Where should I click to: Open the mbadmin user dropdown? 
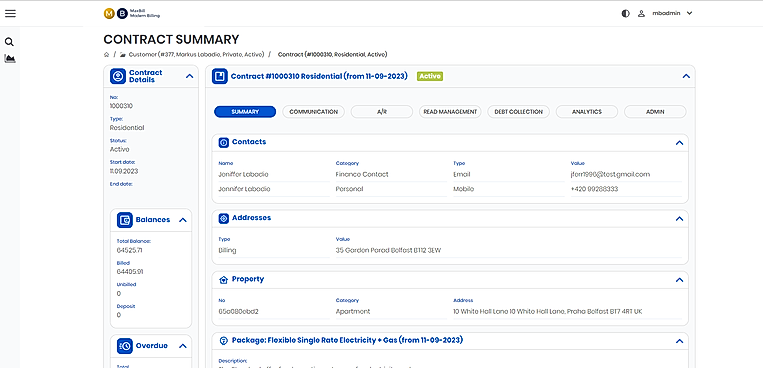(x=672, y=14)
